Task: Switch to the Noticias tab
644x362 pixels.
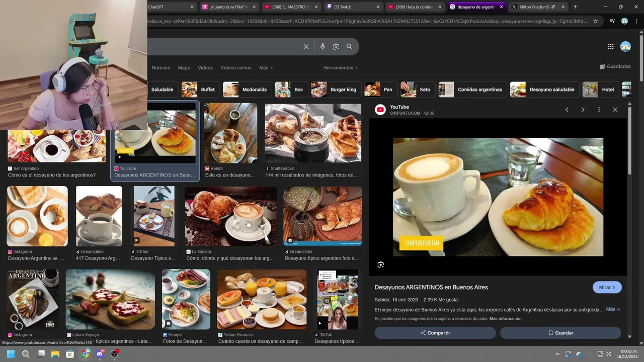Action: [161, 68]
